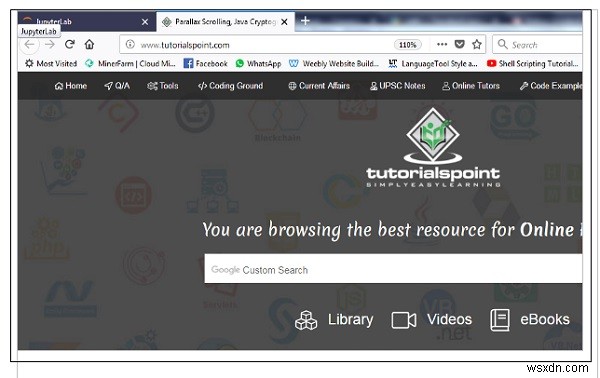
Task: Click the browser forward arrow
Action: pos(49,45)
